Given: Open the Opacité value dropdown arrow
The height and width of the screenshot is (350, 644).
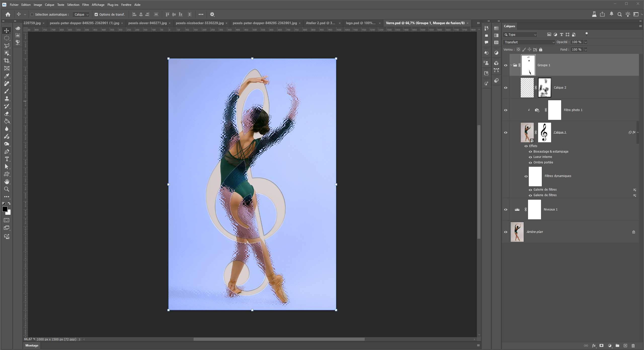Looking at the screenshot, I should pos(586,42).
